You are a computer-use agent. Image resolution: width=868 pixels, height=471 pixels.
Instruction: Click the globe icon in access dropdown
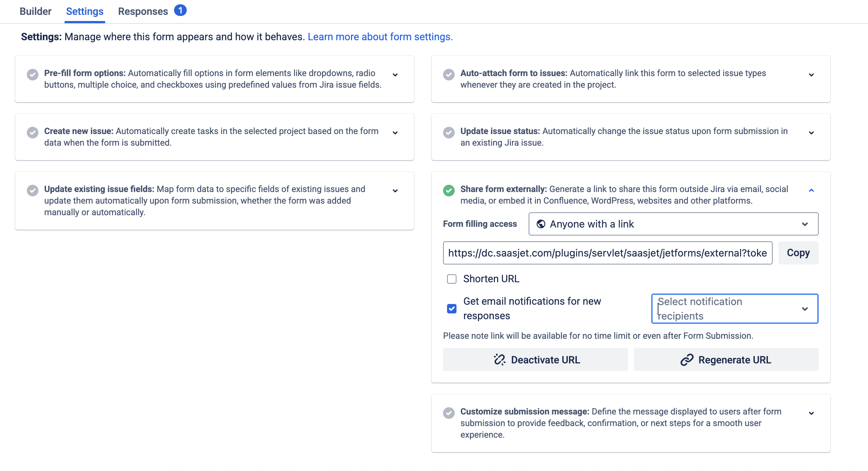[x=541, y=224]
